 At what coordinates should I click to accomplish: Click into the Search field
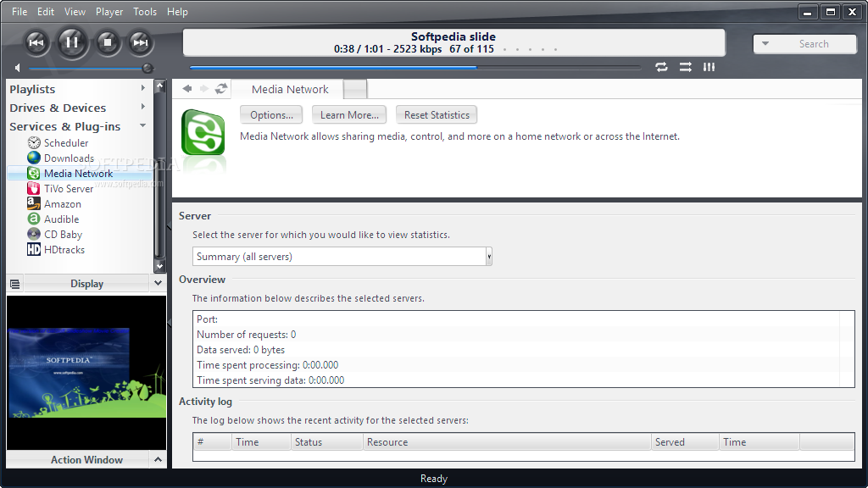[814, 44]
